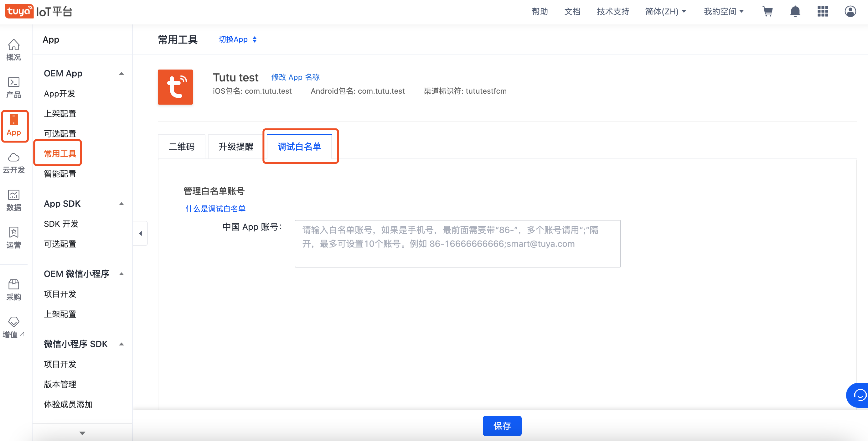Image resolution: width=868 pixels, height=441 pixels.
Task: Collapse the OEM App section
Action: 121,74
